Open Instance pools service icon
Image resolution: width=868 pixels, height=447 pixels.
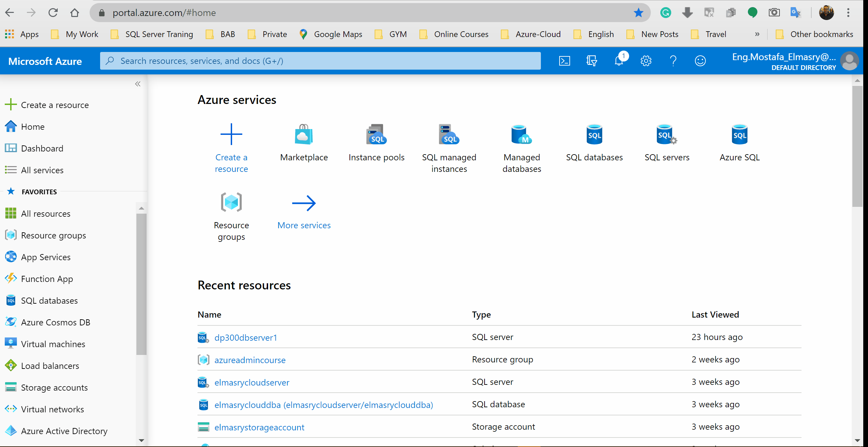(376, 143)
